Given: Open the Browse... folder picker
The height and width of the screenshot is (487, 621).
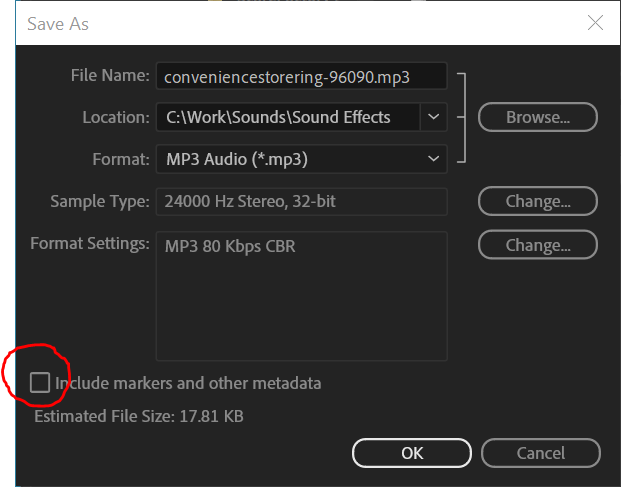Looking at the screenshot, I should coord(537,117).
